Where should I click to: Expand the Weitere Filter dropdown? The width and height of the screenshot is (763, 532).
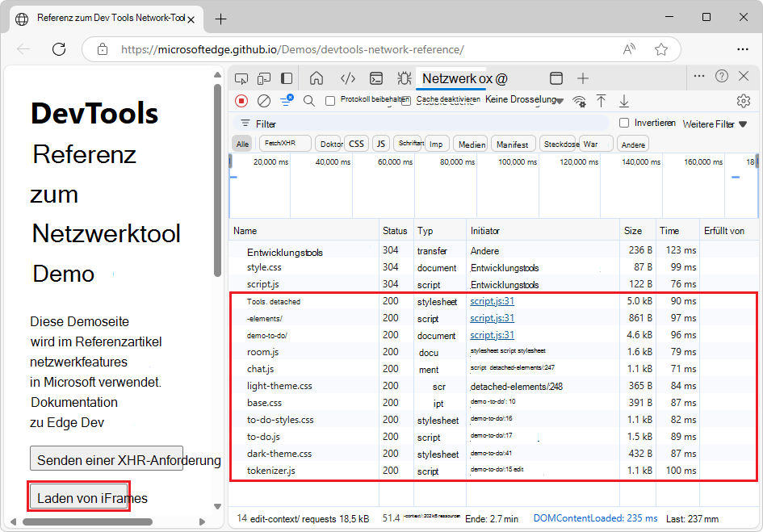point(715,124)
